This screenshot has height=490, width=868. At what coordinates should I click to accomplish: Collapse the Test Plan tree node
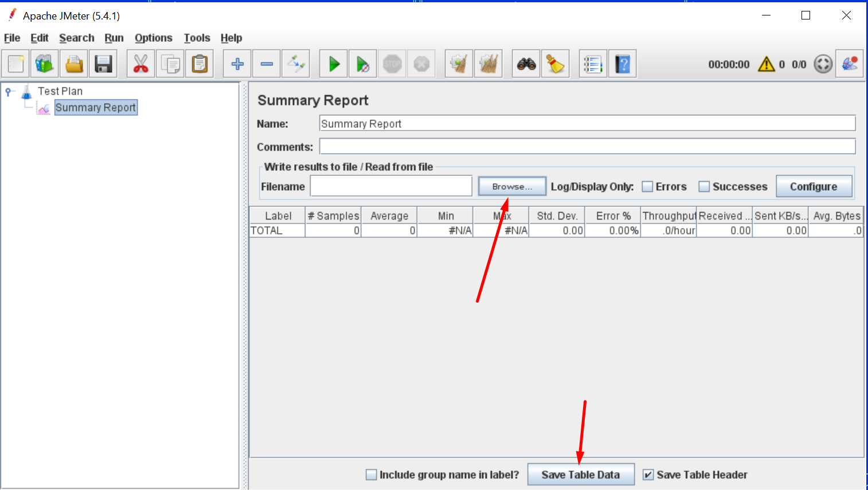point(9,91)
